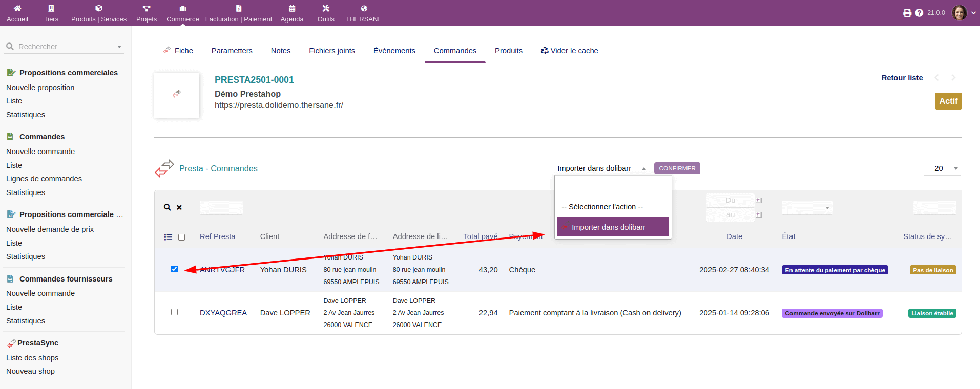Uncheck the ANRTVGJFR order checkbox
Screen dimensions: 980x389
point(174,269)
